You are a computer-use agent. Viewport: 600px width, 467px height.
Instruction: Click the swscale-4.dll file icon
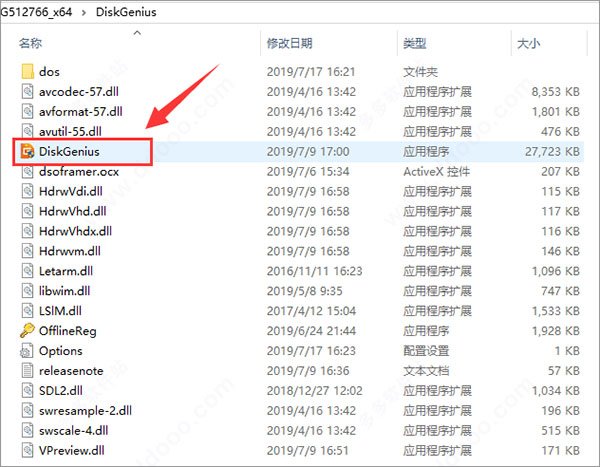pos(28,430)
